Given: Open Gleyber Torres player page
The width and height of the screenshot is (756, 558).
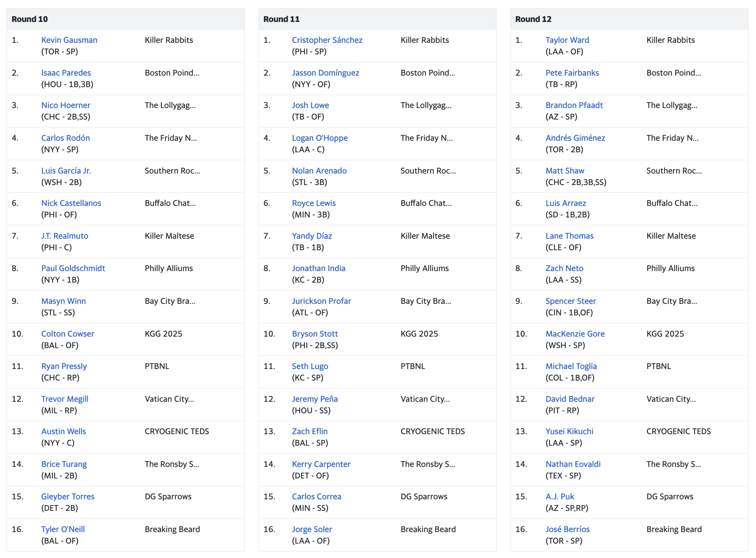Looking at the screenshot, I should pyautogui.click(x=68, y=496).
